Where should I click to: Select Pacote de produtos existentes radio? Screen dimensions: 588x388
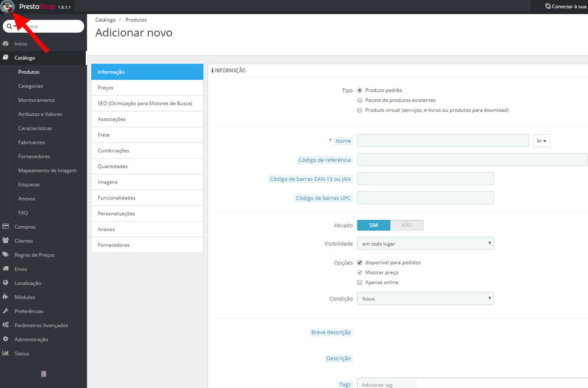tap(360, 100)
